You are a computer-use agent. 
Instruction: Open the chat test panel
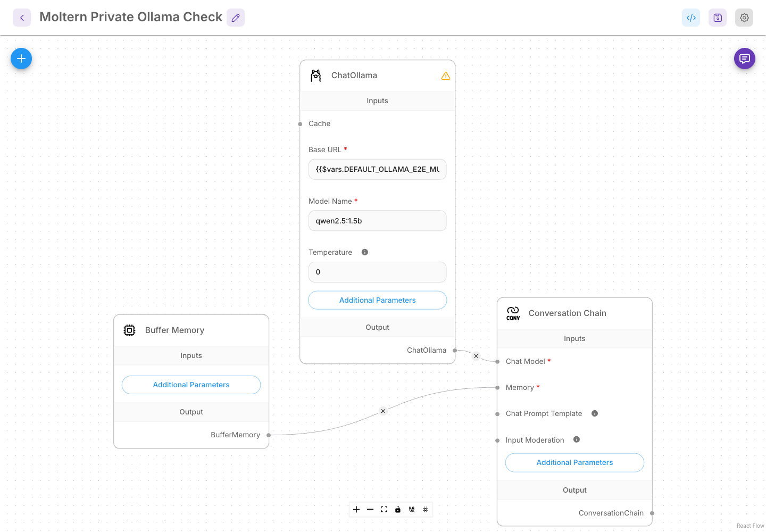pyautogui.click(x=745, y=59)
